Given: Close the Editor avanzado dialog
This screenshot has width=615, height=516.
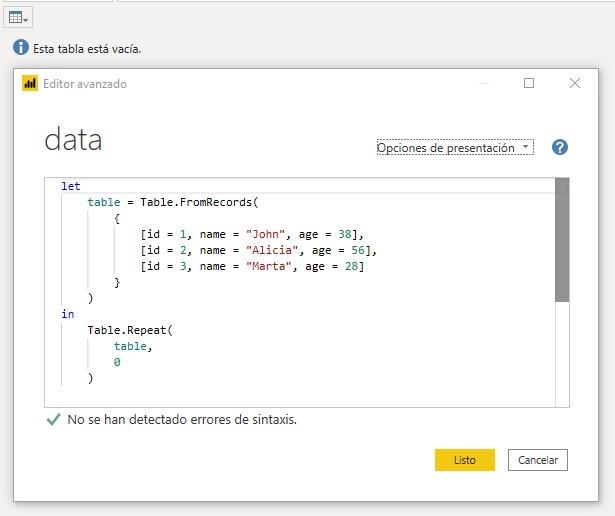Looking at the screenshot, I should click(x=575, y=84).
